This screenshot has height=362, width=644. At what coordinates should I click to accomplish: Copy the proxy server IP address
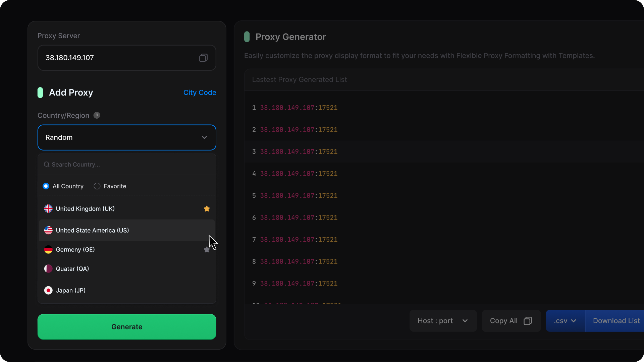(x=203, y=58)
